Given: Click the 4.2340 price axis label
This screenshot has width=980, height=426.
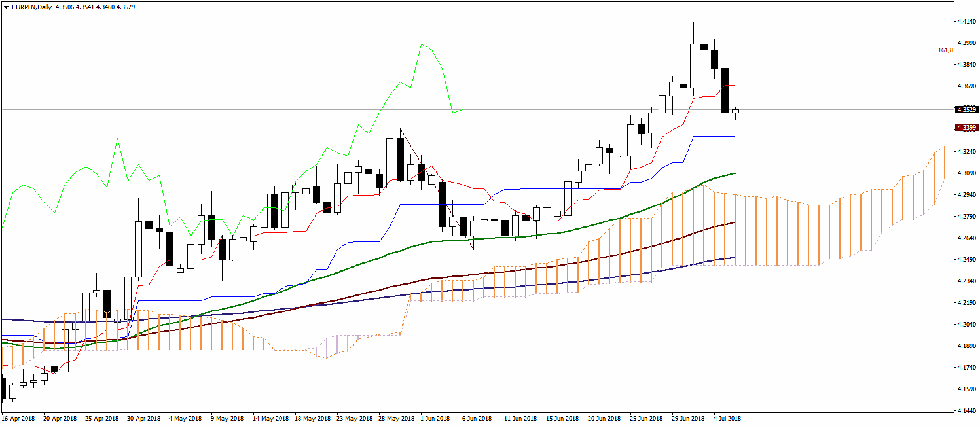Looking at the screenshot, I should point(966,281).
